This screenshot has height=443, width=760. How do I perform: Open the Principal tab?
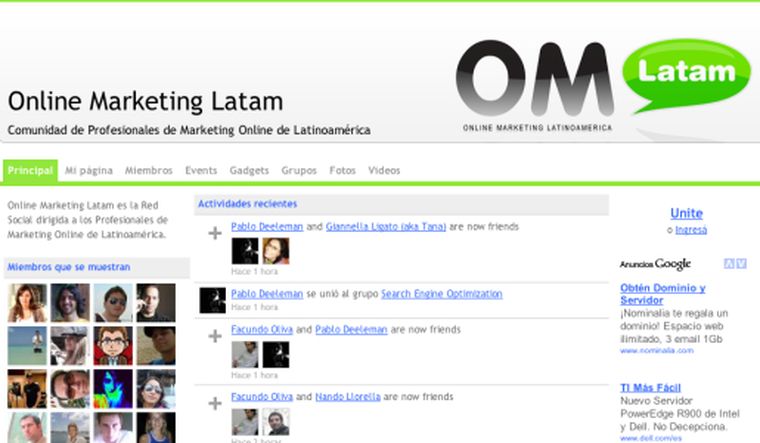click(30, 171)
